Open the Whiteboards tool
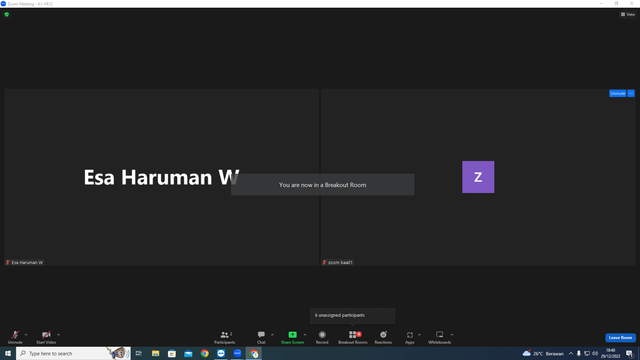 tap(440, 337)
